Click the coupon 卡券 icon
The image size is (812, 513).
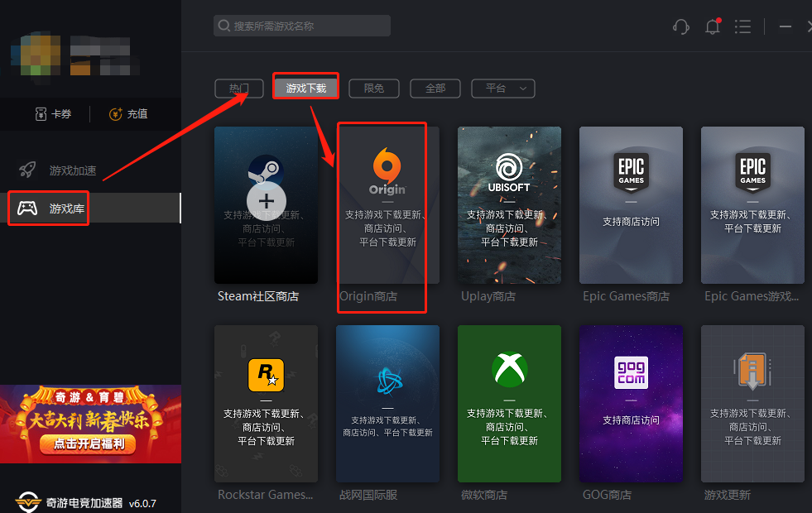(x=41, y=114)
